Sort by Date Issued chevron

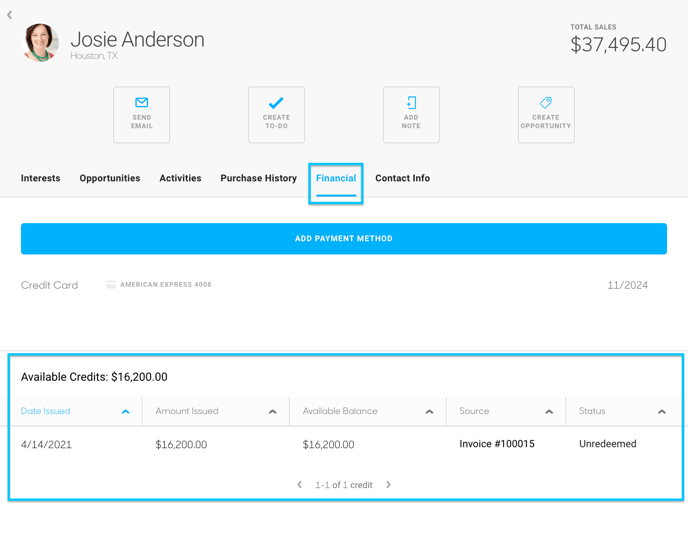125,412
